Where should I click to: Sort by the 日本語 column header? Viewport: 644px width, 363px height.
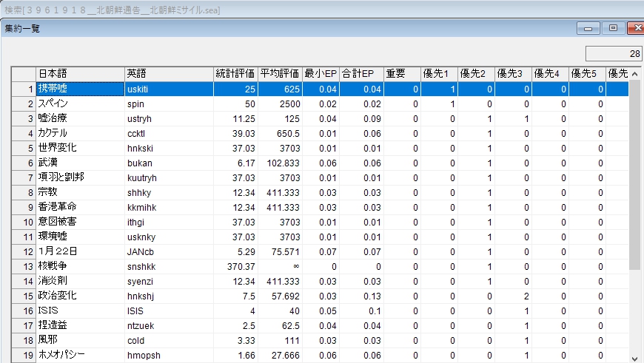click(80, 74)
